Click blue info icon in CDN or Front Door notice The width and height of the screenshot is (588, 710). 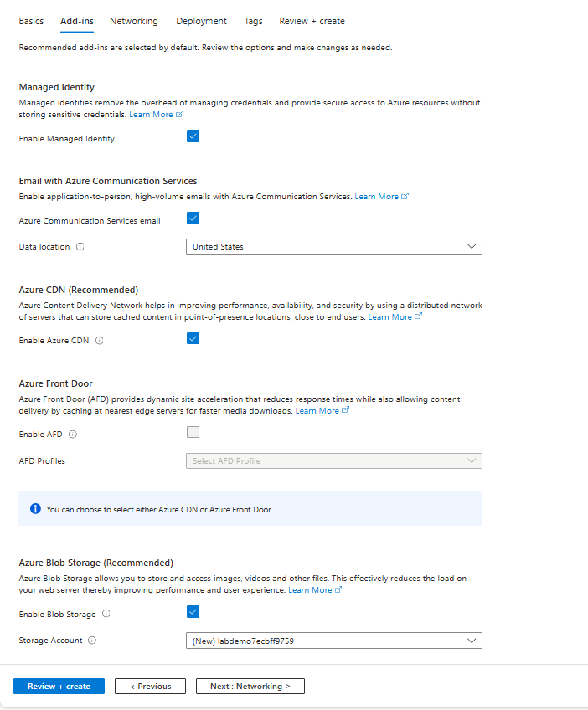(x=35, y=509)
